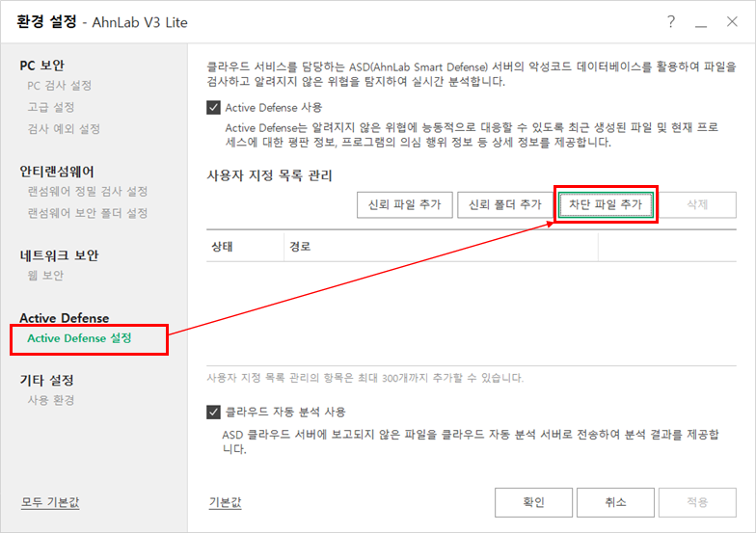Viewport: 756px width, 533px height.
Task: Open PC 검사 설정 in sidebar
Action: click(60, 86)
